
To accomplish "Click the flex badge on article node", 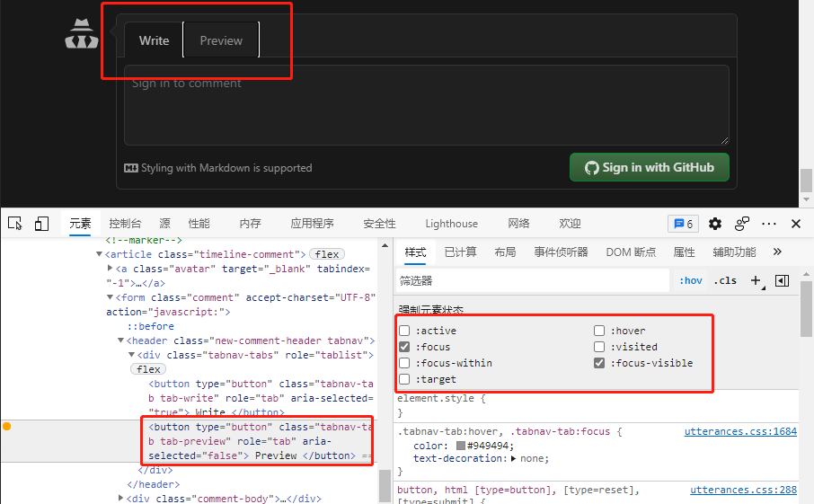I will tap(326, 254).
